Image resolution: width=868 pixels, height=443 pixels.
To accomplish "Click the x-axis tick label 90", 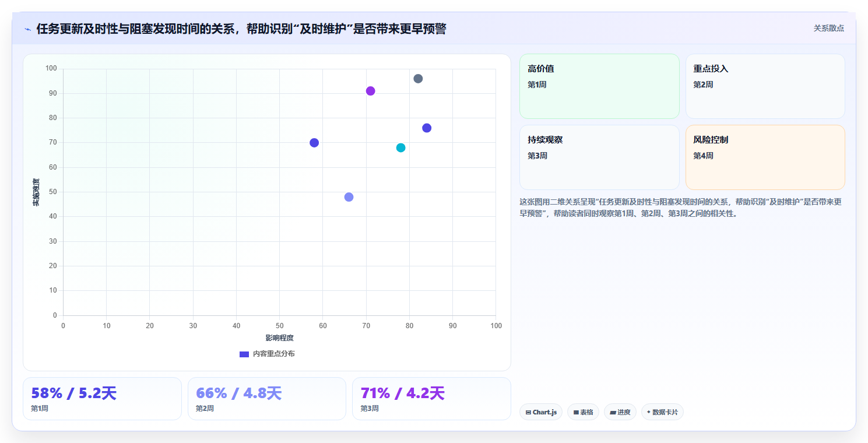I will (452, 326).
